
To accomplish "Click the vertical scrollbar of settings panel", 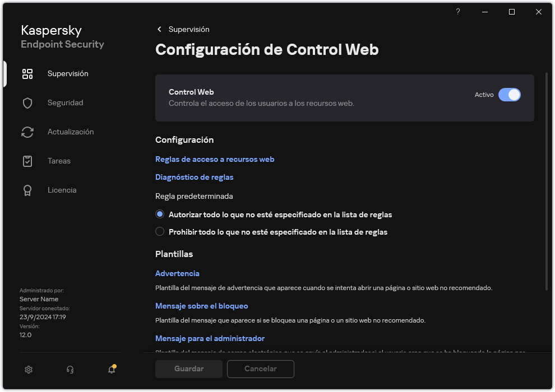I will coord(547,181).
